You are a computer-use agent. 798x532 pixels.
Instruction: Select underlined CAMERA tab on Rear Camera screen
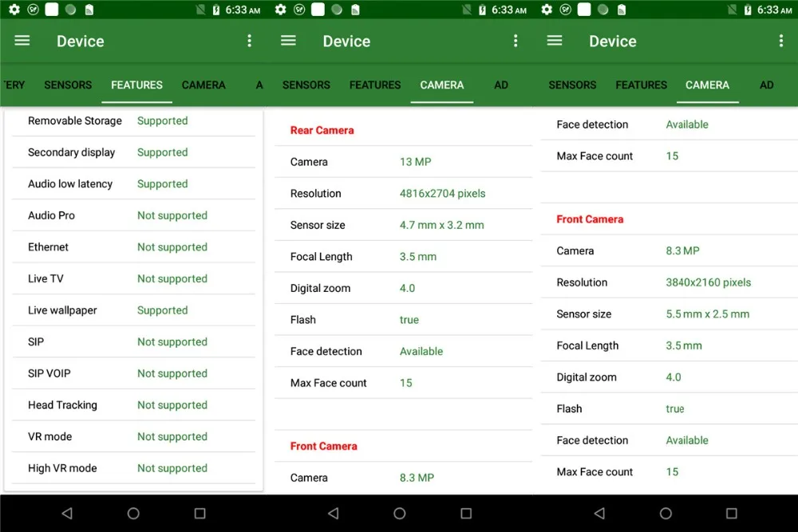[x=442, y=85]
